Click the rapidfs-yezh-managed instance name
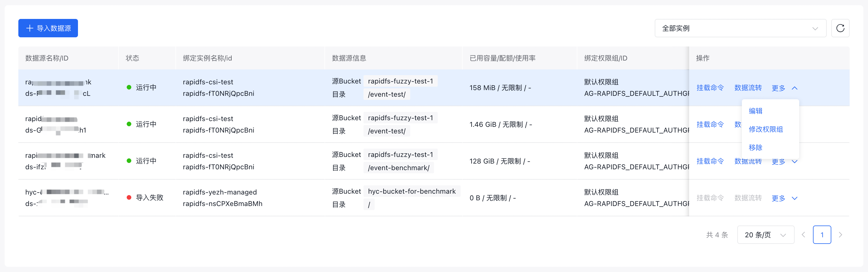 pyautogui.click(x=220, y=192)
